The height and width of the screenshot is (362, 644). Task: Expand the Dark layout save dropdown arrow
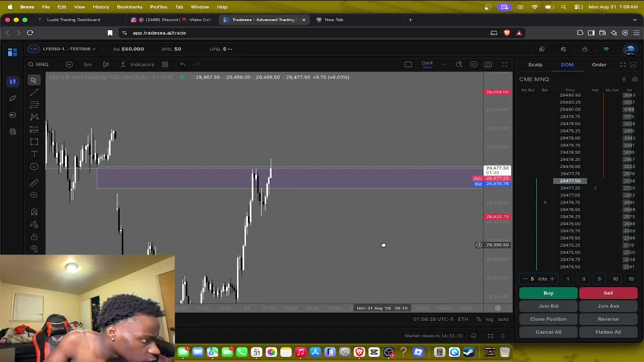coord(444,64)
